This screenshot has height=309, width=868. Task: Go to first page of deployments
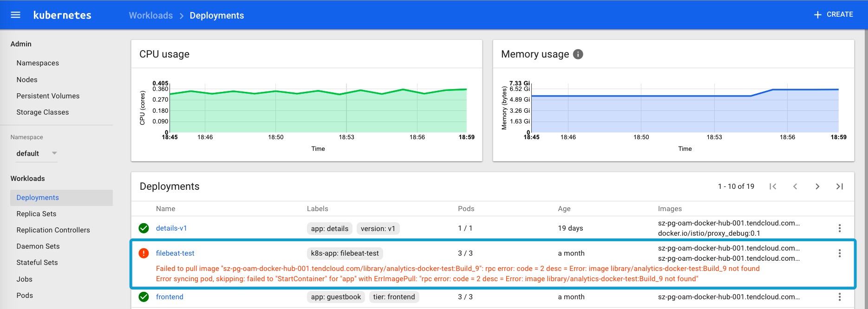point(773,187)
